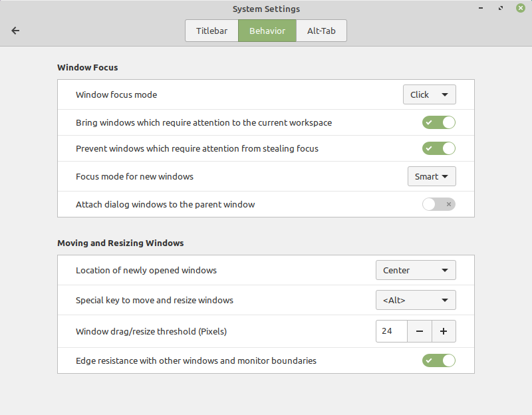532x415 pixels.
Task: Click the Window Focus section heading
Action: [88, 68]
